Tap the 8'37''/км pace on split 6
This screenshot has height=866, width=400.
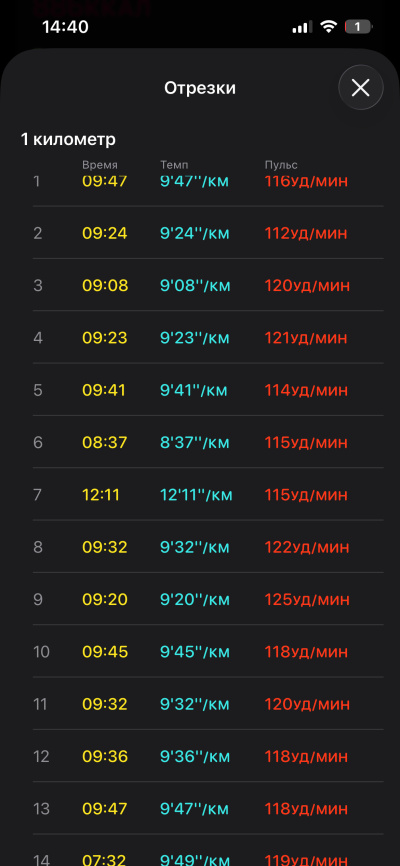pyautogui.click(x=194, y=442)
